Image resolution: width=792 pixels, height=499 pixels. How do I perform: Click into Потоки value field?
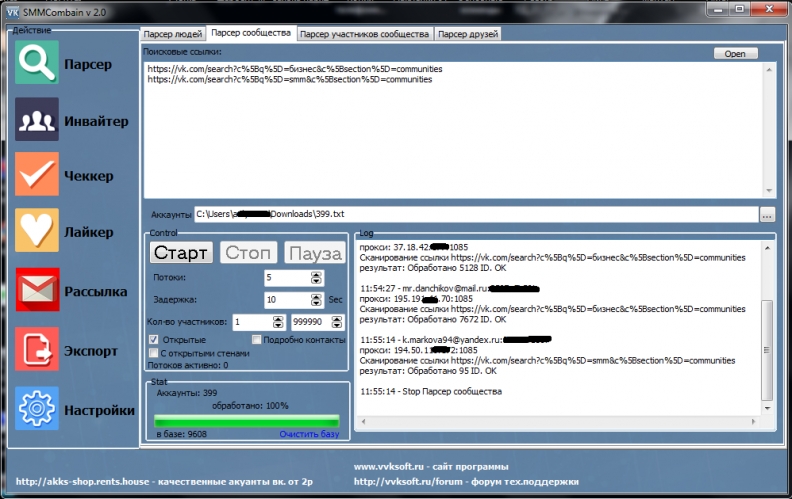point(287,278)
